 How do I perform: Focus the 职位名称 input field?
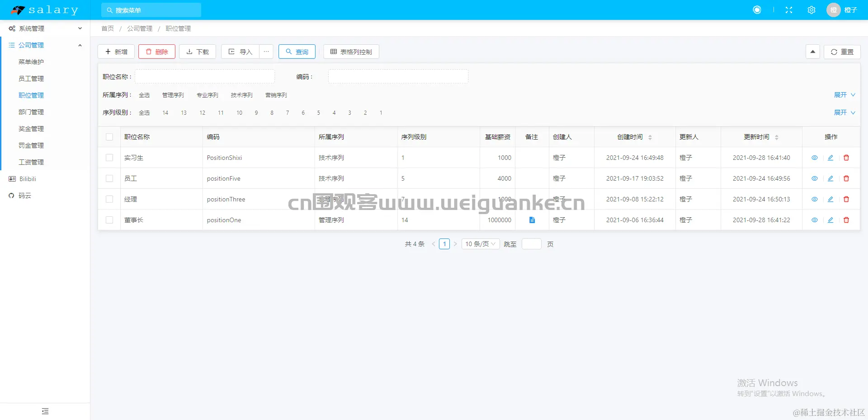[x=205, y=76]
